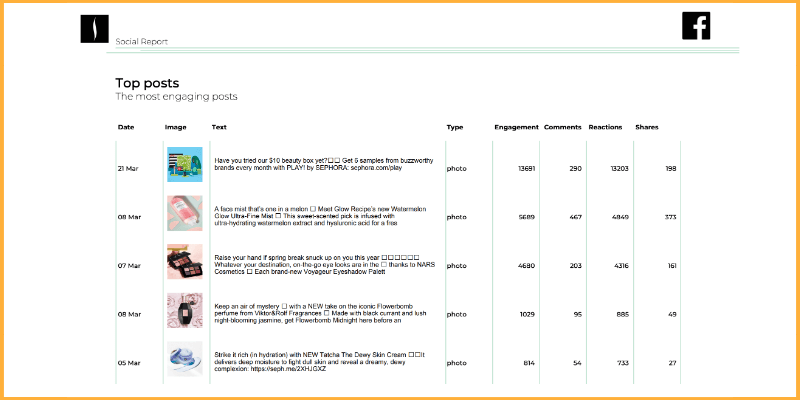Viewport: 800px width, 400px height.
Task: Select the "07 Mar" date cell
Action: 129,266
